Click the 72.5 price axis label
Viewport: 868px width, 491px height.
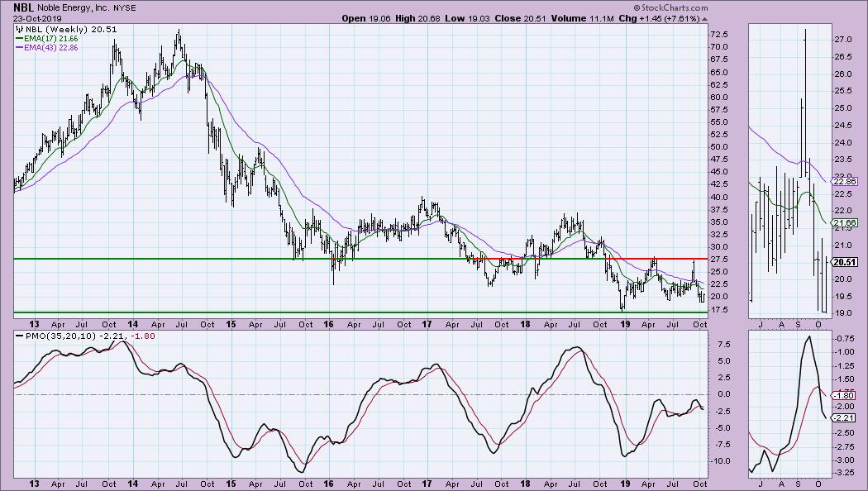719,35
